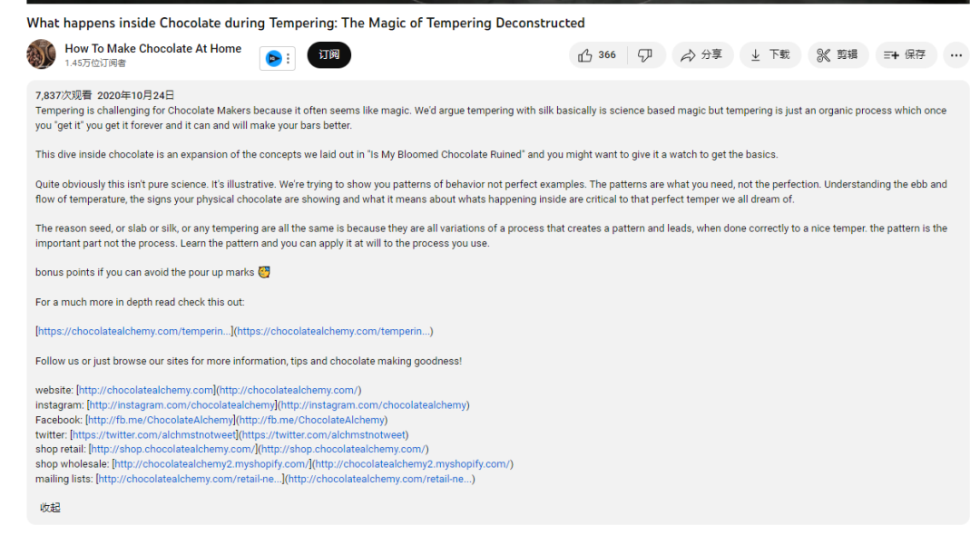The width and height of the screenshot is (980, 535).
Task: Click the blue extension icon beside channel name
Action: (273, 59)
